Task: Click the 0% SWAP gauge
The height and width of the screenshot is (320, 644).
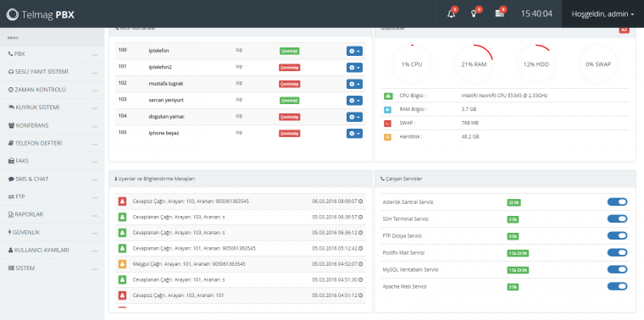Action: point(598,64)
